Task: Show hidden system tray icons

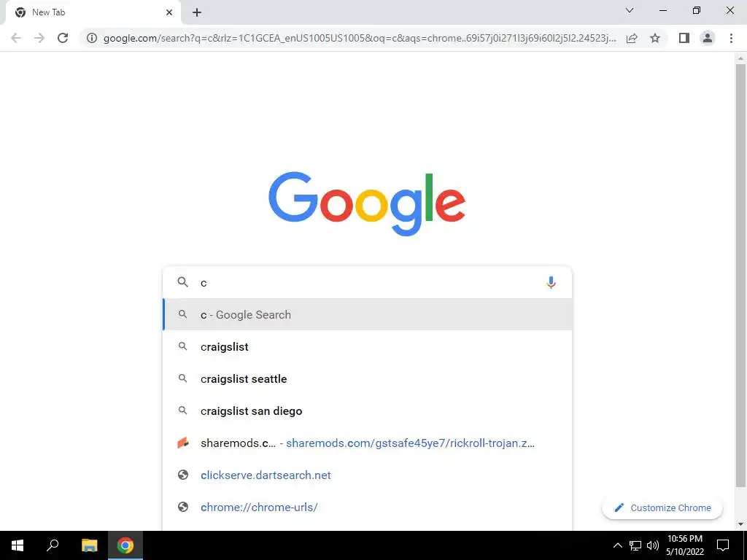Action: 617,545
